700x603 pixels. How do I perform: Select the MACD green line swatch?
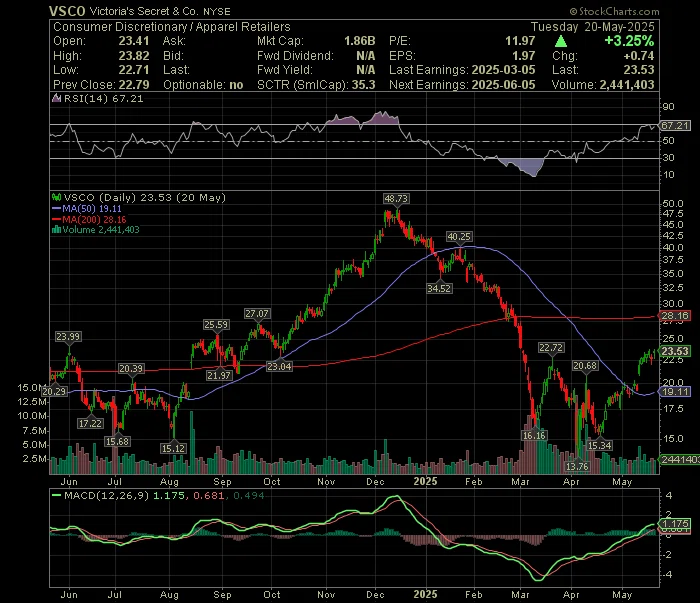tap(56, 495)
